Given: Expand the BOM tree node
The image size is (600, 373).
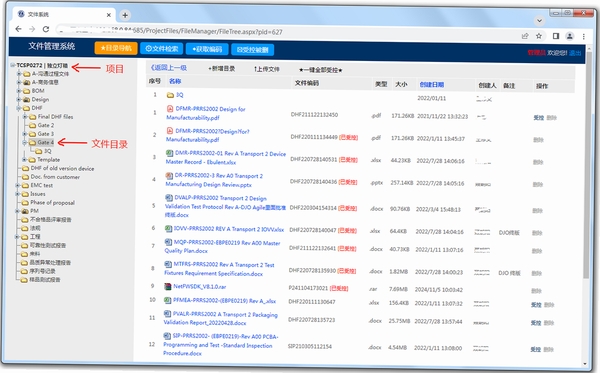Looking at the screenshot, I should tap(18, 91).
